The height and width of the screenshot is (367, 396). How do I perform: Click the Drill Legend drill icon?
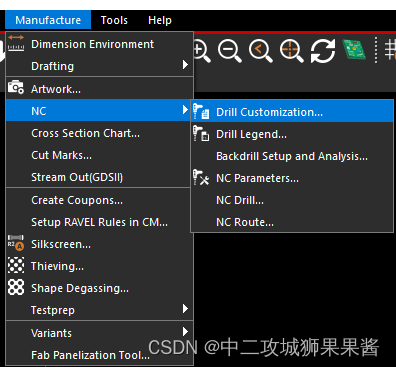click(x=201, y=134)
